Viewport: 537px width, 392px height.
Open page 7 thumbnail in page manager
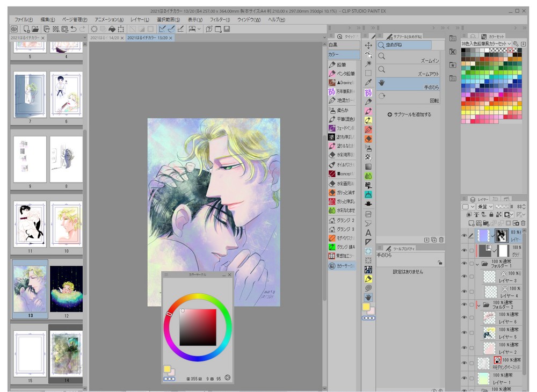coord(30,95)
